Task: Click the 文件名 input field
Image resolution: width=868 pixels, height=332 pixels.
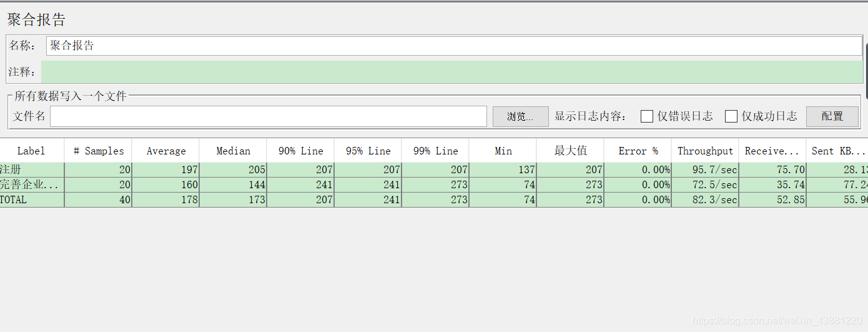Action: [269, 116]
